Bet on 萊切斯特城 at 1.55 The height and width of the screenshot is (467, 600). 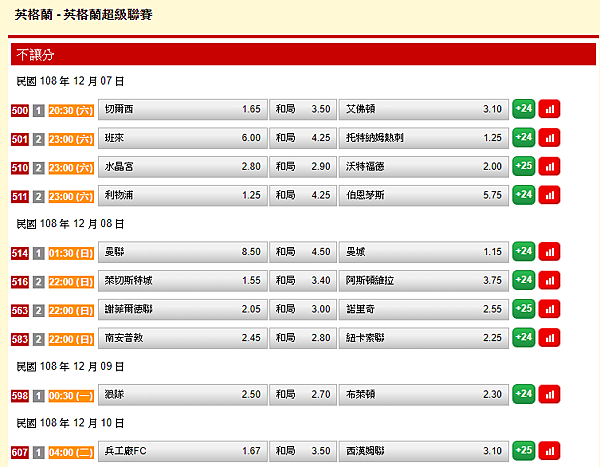click(183, 281)
